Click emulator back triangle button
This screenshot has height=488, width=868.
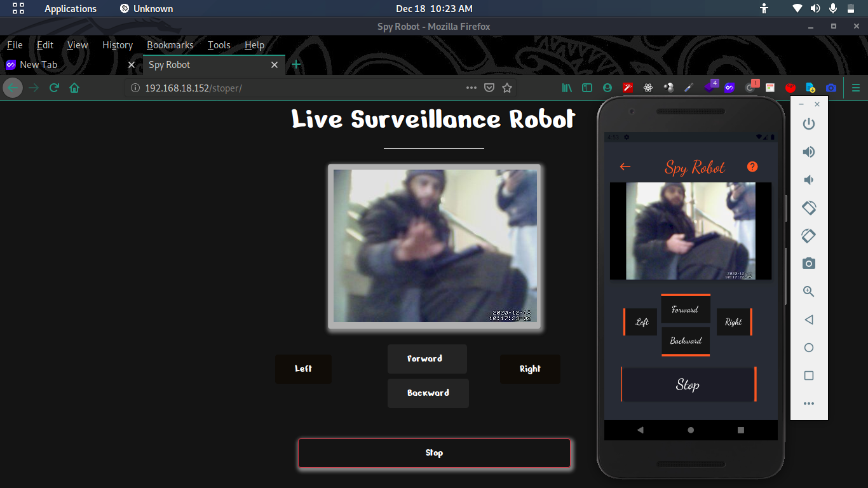coord(809,320)
